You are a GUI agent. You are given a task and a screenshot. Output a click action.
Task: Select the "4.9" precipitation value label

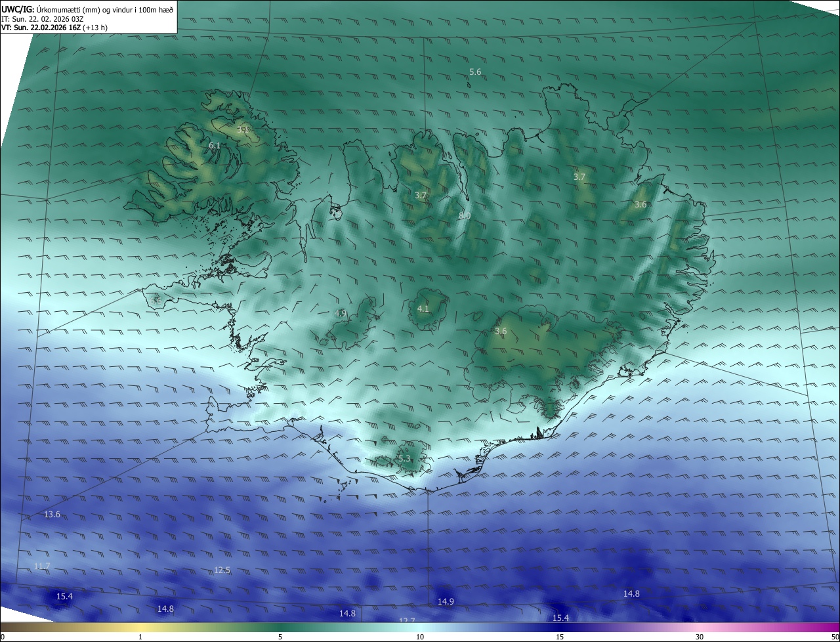click(x=341, y=313)
